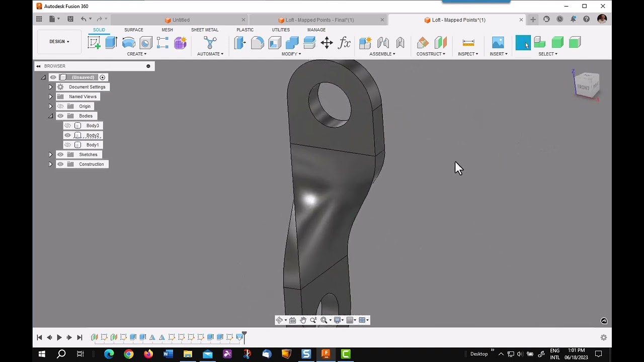This screenshot has height=362, width=644.
Task: Click the Insert image icon
Action: 498,43
